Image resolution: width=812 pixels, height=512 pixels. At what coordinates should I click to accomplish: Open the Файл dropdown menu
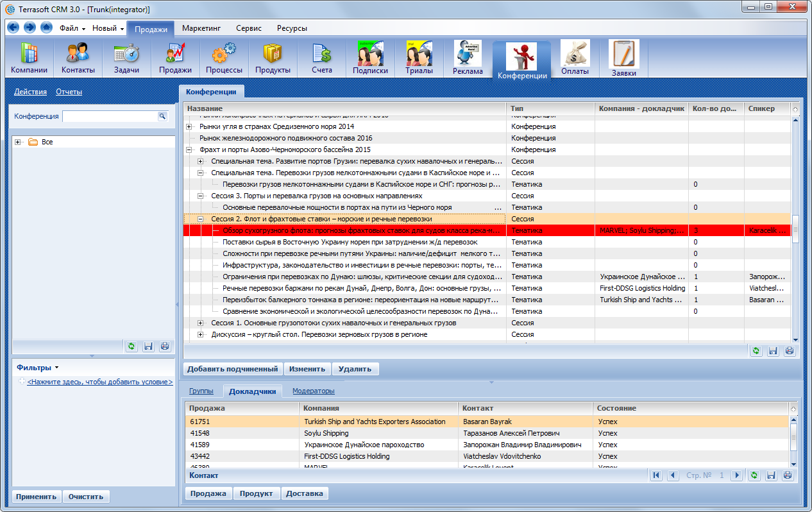point(72,28)
